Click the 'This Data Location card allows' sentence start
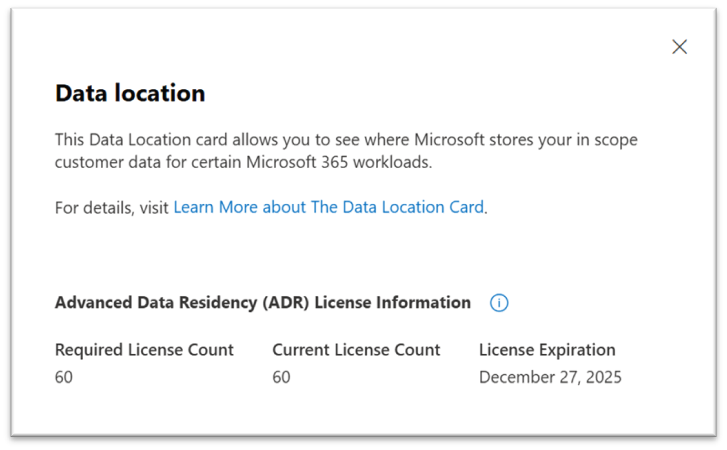The image size is (727, 450). pos(166,139)
